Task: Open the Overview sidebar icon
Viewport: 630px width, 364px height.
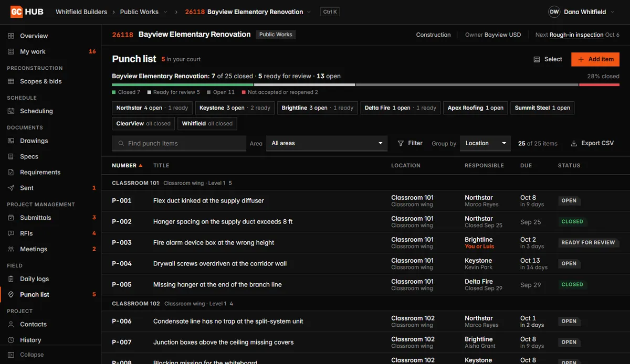Action: pos(11,36)
